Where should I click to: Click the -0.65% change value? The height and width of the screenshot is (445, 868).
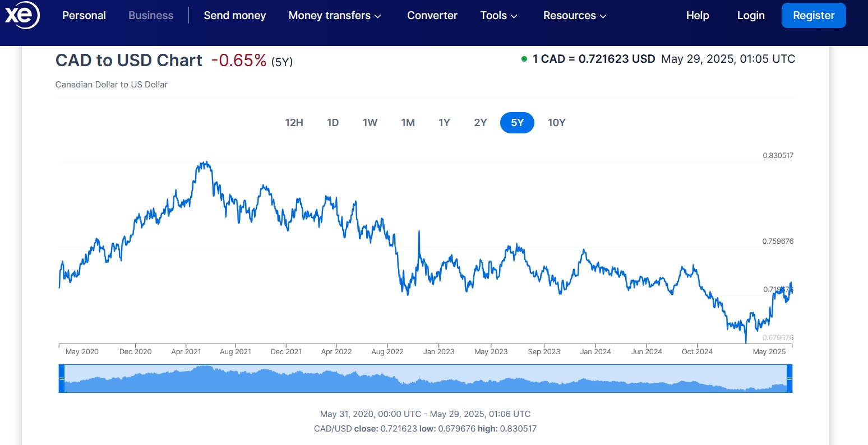tap(239, 61)
